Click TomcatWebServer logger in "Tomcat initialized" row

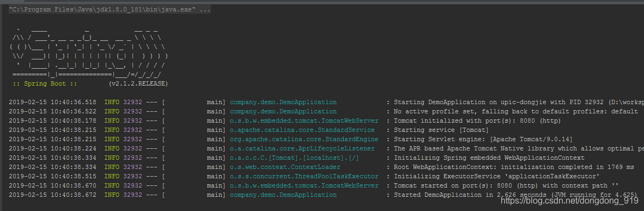[304, 120]
